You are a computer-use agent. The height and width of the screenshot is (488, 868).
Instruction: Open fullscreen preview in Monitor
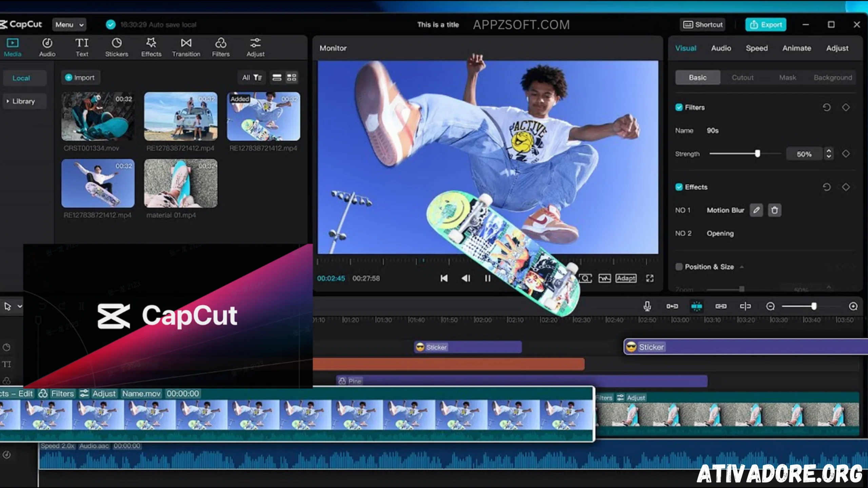[x=650, y=278]
